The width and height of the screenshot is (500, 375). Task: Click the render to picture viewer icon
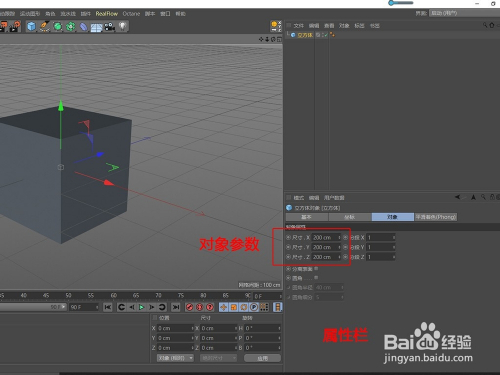(x=4, y=27)
